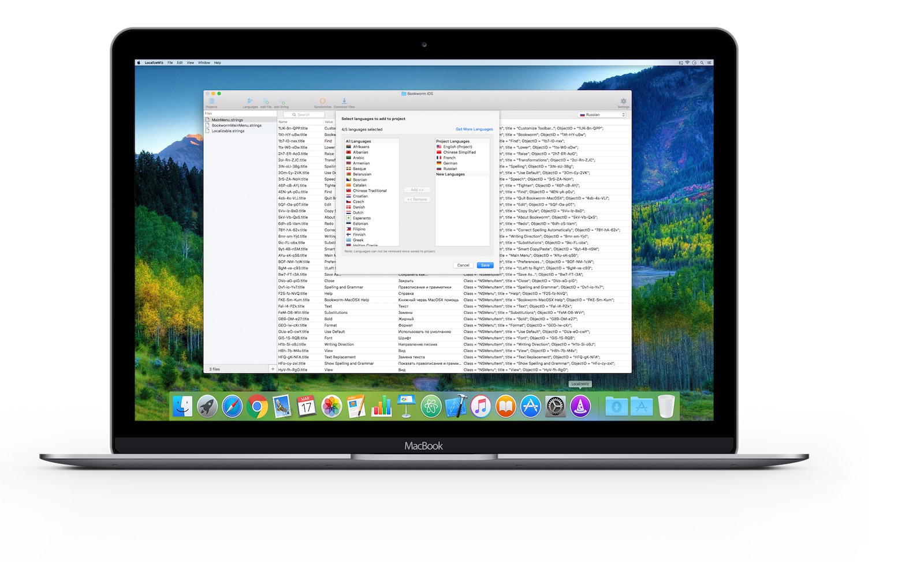Select French in Project Languages
The width and height of the screenshot is (924, 562).
point(462,158)
